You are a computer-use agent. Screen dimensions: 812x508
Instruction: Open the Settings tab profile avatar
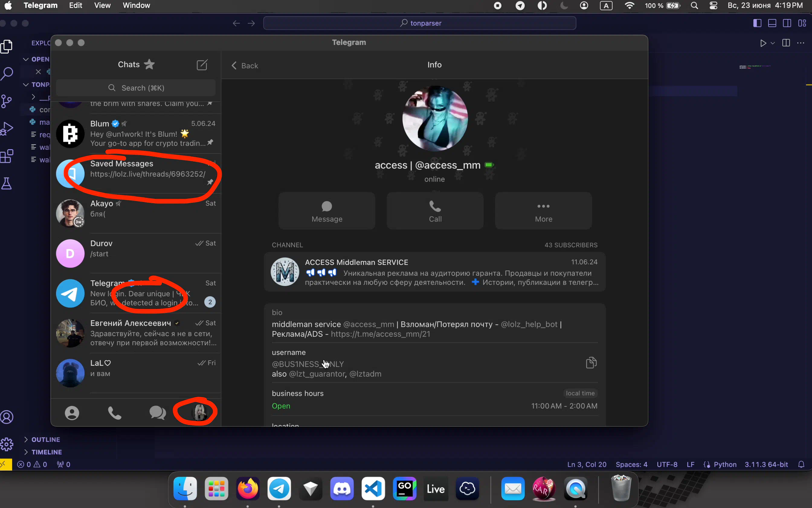(200, 413)
